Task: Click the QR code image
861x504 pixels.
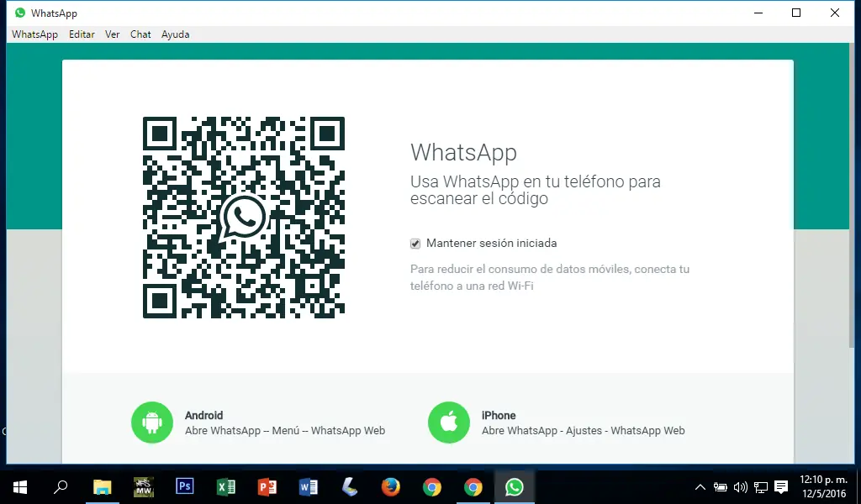Action: [x=244, y=218]
